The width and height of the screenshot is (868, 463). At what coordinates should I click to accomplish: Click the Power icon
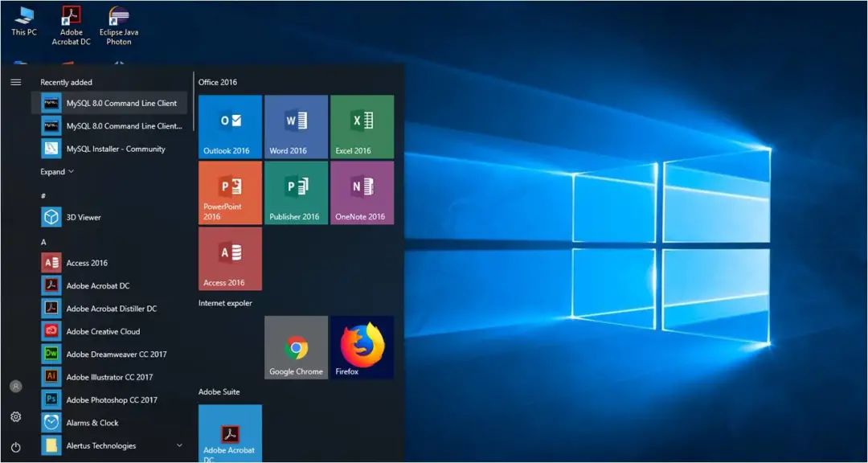16,446
